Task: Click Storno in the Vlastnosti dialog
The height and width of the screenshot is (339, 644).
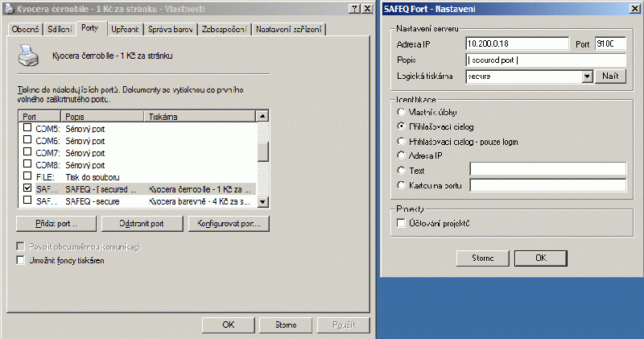Action: pyautogui.click(x=286, y=325)
